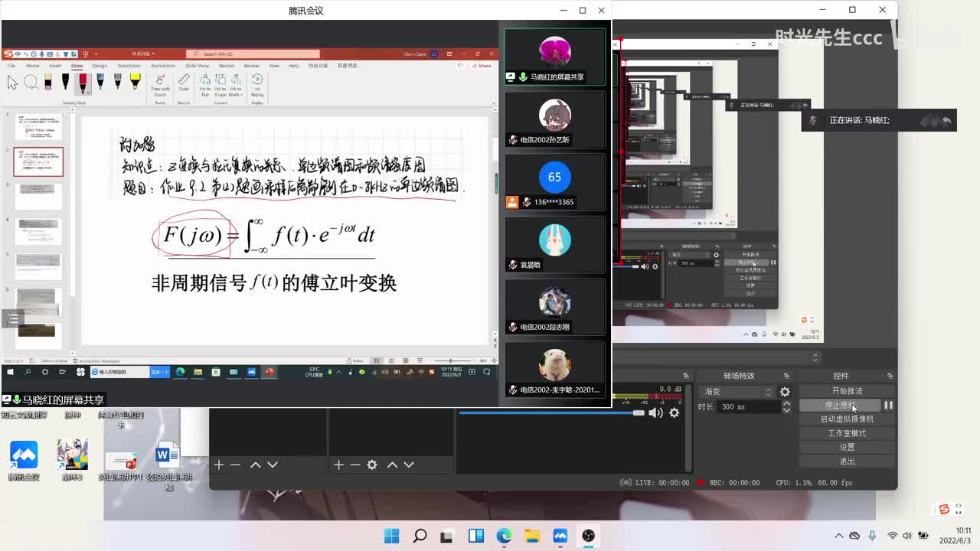Click Draw with Touch in ribbon
This screenshot has height=551, width=980.
point(159,83)
